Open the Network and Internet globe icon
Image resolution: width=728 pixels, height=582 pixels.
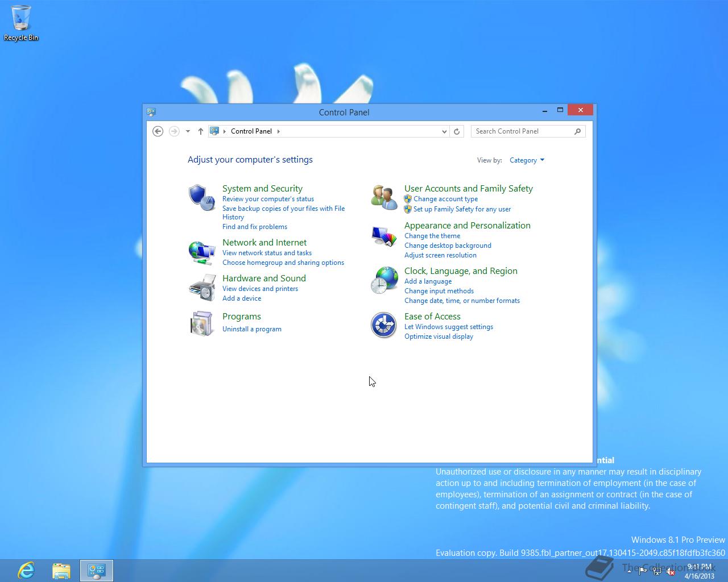tap(201, 252)
